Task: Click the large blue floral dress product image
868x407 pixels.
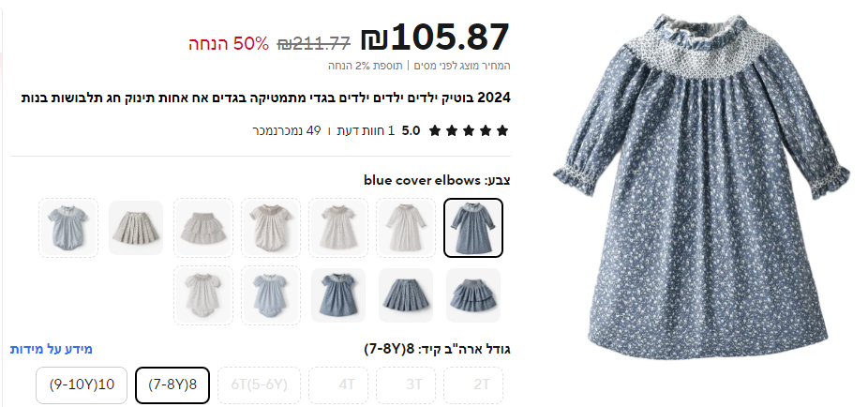Action: [702, 186]
